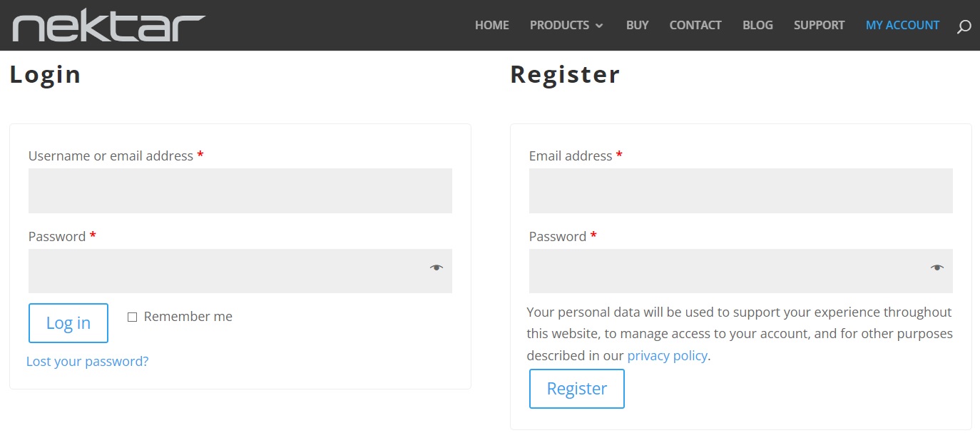The height and width of the screenshot is (433, 980).
Task: Reveal register password with eye icon
Action: (937, 268)
